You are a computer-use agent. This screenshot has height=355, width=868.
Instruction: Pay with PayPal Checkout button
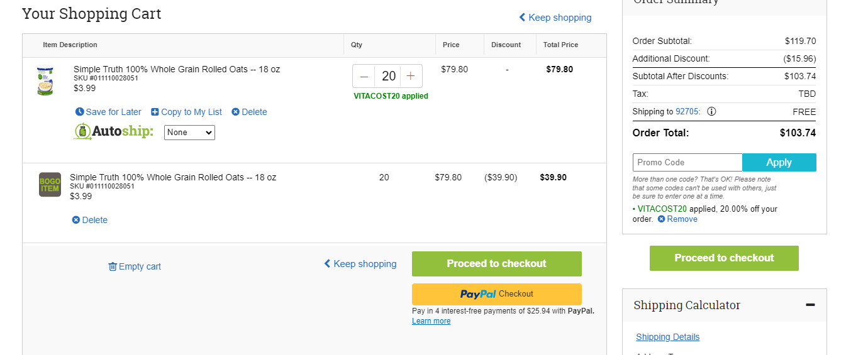(x=497, y=294)
